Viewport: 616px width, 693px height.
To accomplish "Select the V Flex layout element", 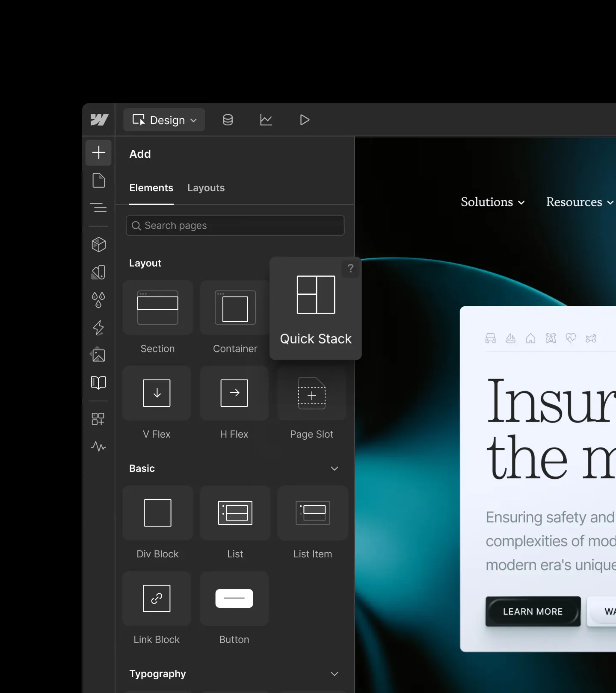I will coord(157,393).
